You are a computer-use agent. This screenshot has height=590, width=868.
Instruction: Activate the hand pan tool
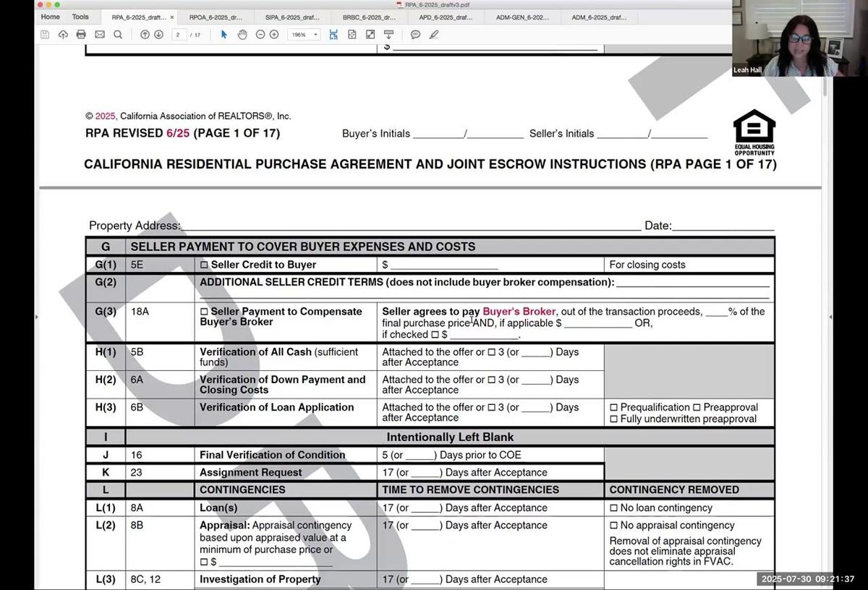[x=242, y=34]
